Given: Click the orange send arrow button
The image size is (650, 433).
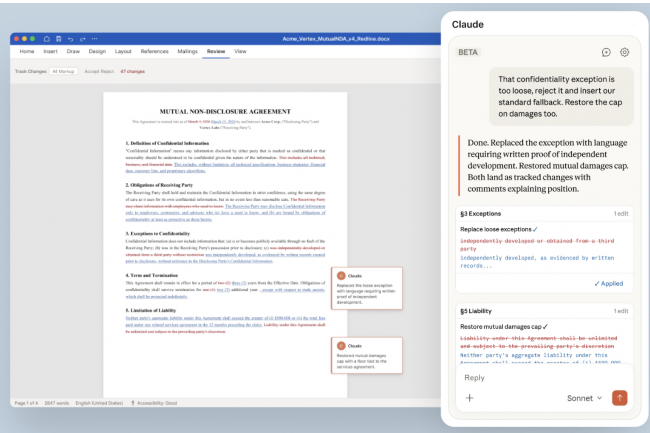Looking at the screenshot, I should 620,397.
